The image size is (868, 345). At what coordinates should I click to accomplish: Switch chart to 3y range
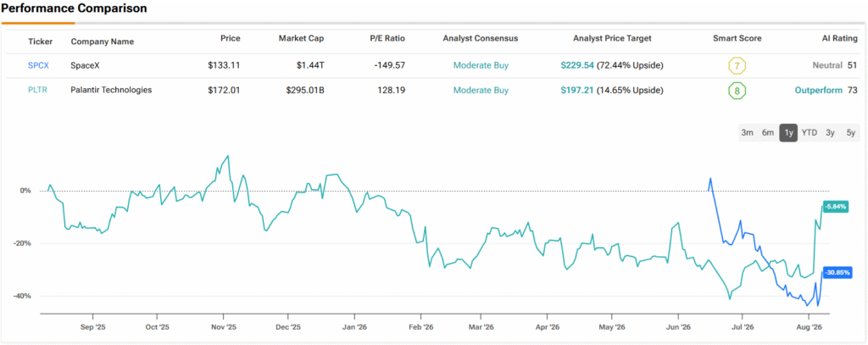tap(830, 133)
